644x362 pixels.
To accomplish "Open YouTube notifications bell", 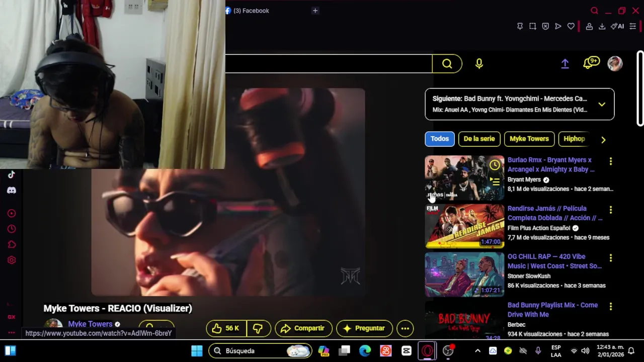I will click(x=591, y=63).
